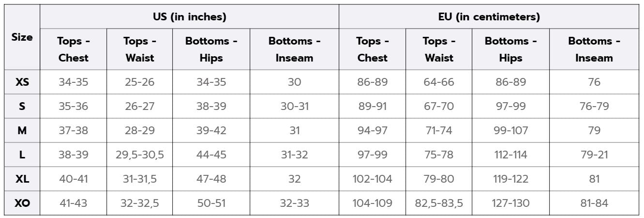This screenshot has width=644, height=218.
Task: Select the 64-66 waist cell
Action: tap(439, 82)
